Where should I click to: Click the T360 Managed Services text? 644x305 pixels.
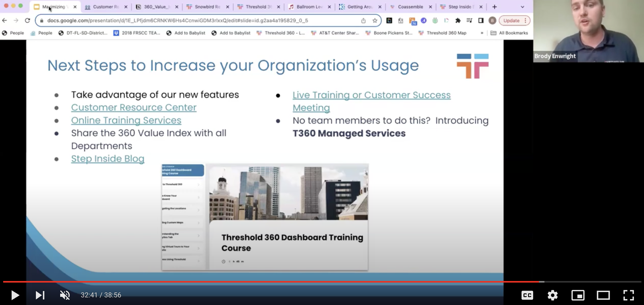pos(349,133)
